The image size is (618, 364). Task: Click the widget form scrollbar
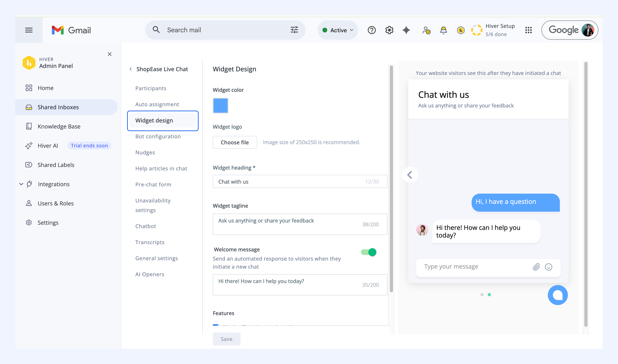391,179
